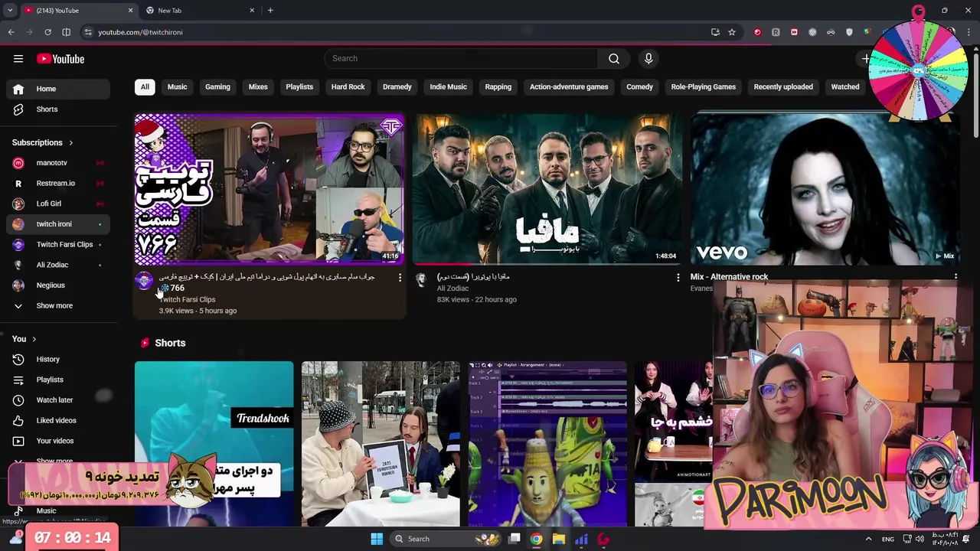The image size is (980, 551).
Task: Open the YouTube hamburger guide menu
Action: [x=18, y=59]
